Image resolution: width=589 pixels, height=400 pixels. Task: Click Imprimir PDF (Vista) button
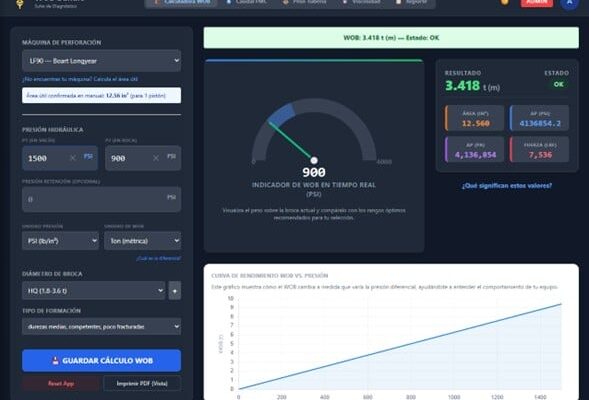pos(142,383)
